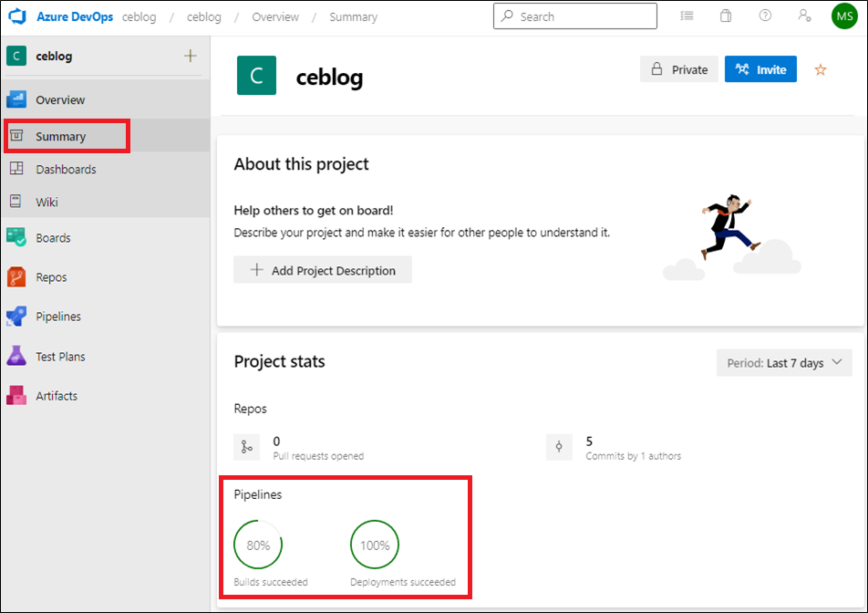The height and width of the screenshot is (613, 868).
Task: Click the search magnifier icon
Action: 507,16
